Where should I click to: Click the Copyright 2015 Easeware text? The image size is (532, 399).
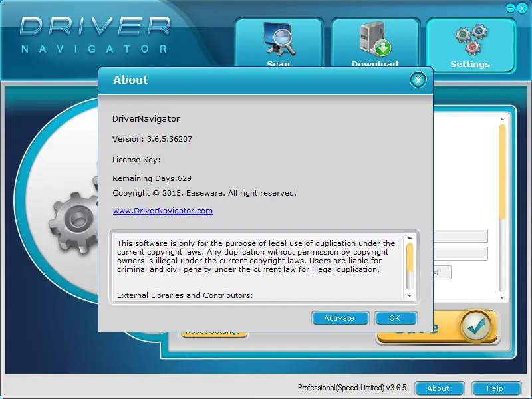[204, 193]
